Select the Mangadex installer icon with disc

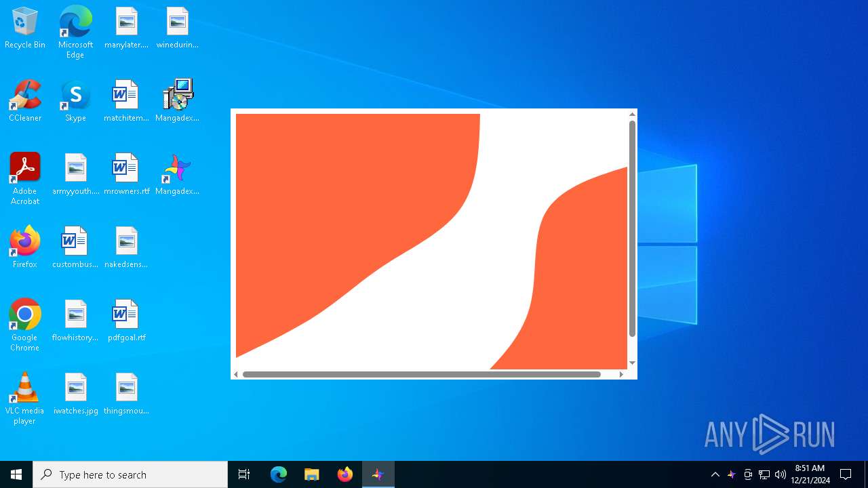(x=177, y=102)
